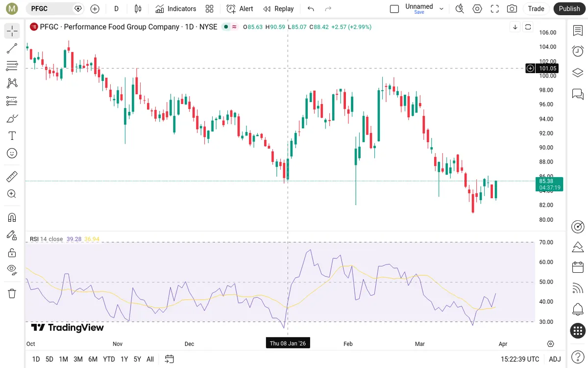Screen dimensions: 588x368
Task: Create a new Alert
Action: (240, 8)
